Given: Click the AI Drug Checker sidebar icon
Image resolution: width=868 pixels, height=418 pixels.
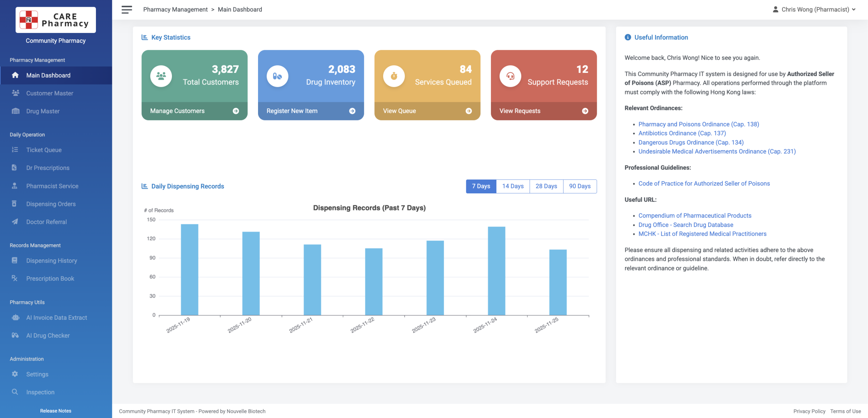Looking at the screenshot, I should [15, 335].
